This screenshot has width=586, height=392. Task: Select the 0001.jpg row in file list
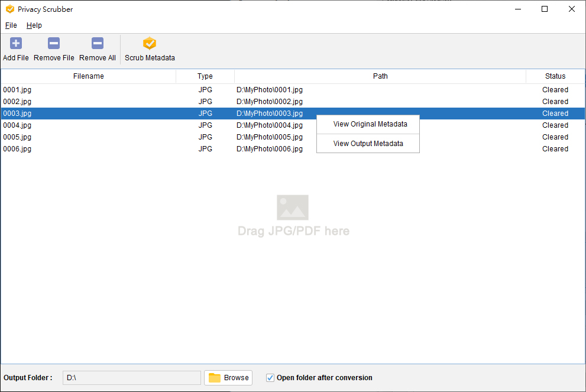coord(18,90)
